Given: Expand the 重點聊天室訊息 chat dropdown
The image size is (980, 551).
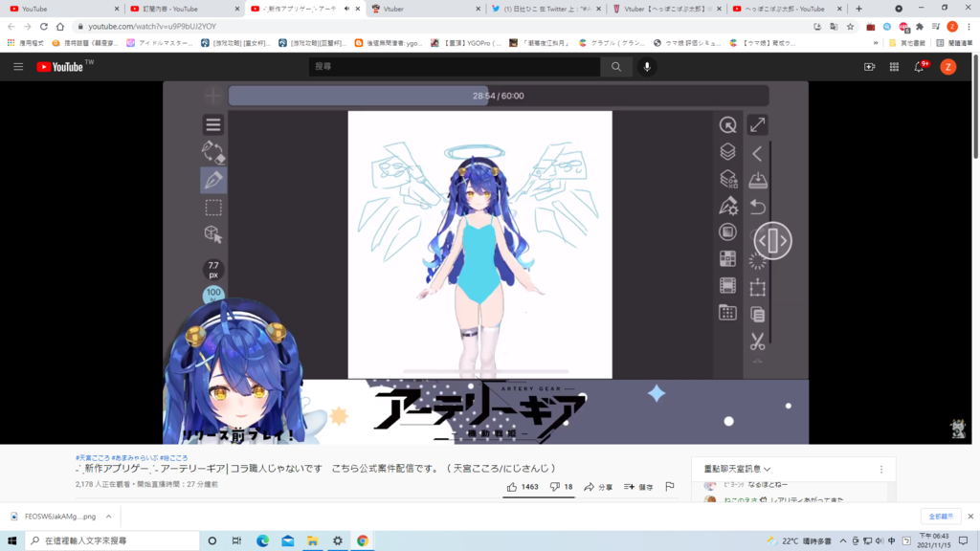Looking at the screenshot, I should click(738, 469).
